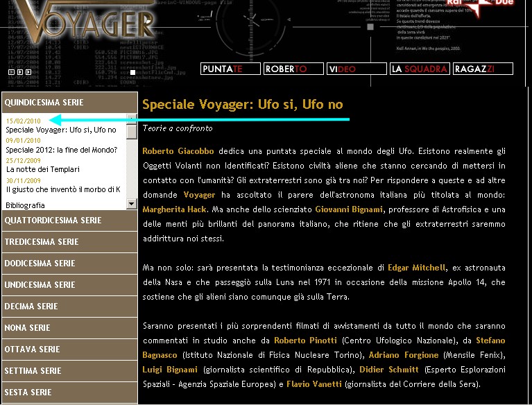Expand the DODICESIMA SERIE section

69,264
